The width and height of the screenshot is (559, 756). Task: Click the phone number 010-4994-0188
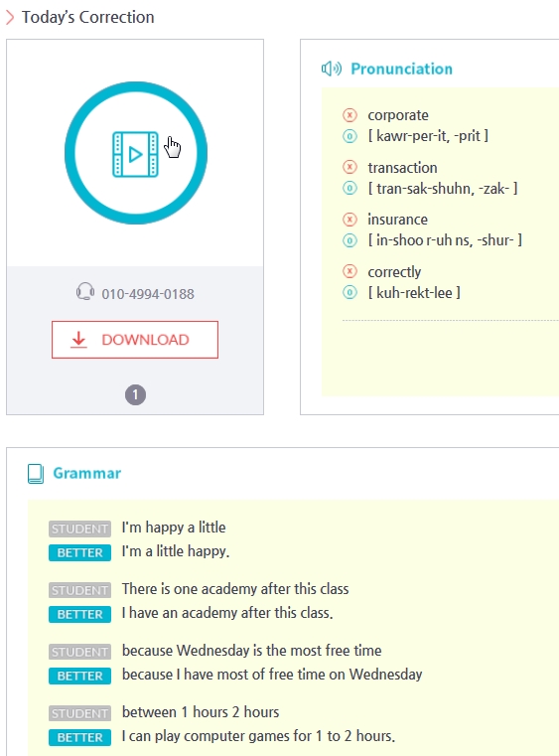(x=148, y=294)
